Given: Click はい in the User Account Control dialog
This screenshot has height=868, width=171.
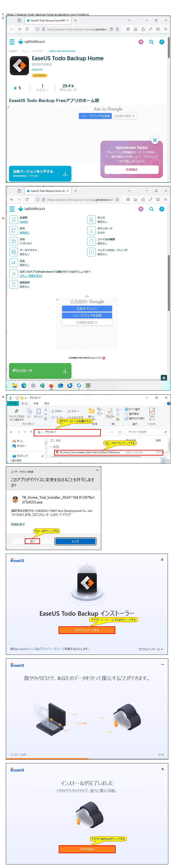Looking at the screenshot, I should click(32, 541).
